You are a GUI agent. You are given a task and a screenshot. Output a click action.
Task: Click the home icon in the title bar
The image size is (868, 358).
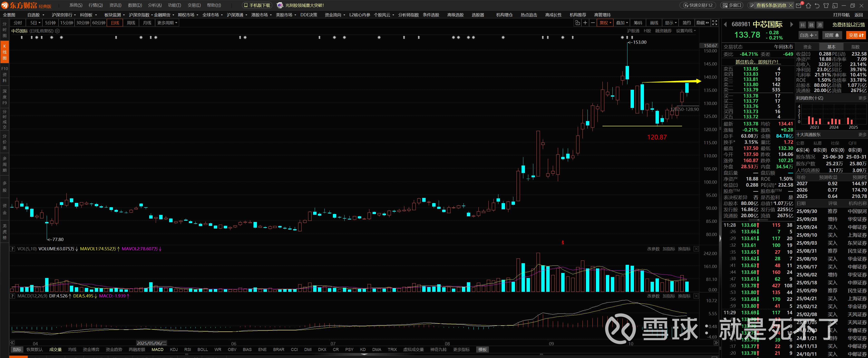pyautogui.click(x=808, y=5)
